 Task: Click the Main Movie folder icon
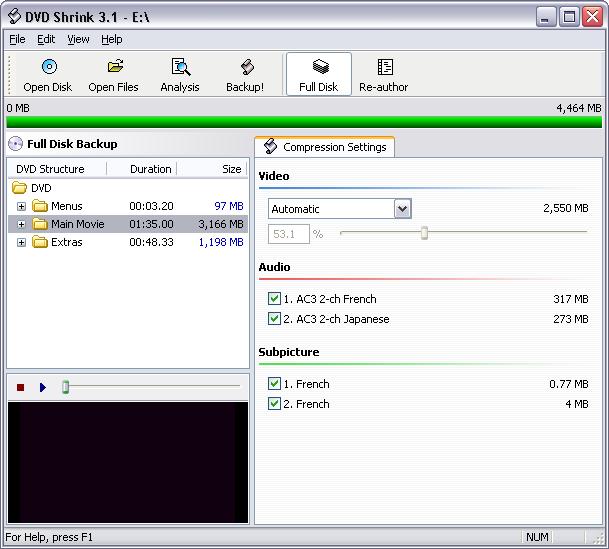coord(40,224)
